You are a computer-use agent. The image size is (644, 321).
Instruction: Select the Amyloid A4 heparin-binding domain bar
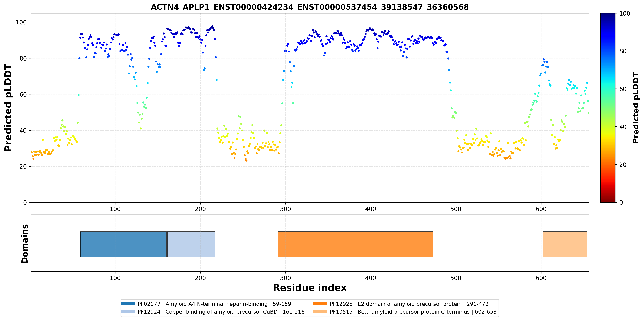pyautogui.click(x=123, y=244)
